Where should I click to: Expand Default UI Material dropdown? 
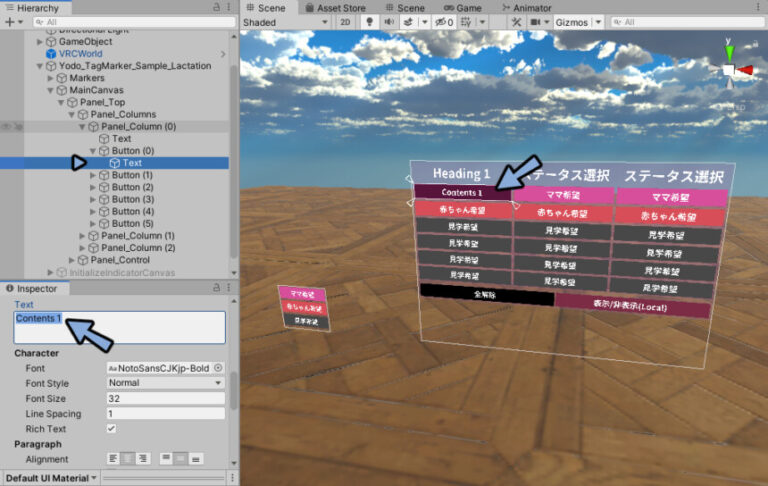51,478
